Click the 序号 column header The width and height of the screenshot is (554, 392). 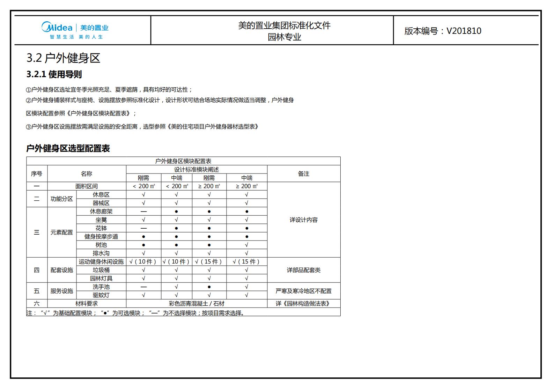pyautogui.click(x=37, y=174)
